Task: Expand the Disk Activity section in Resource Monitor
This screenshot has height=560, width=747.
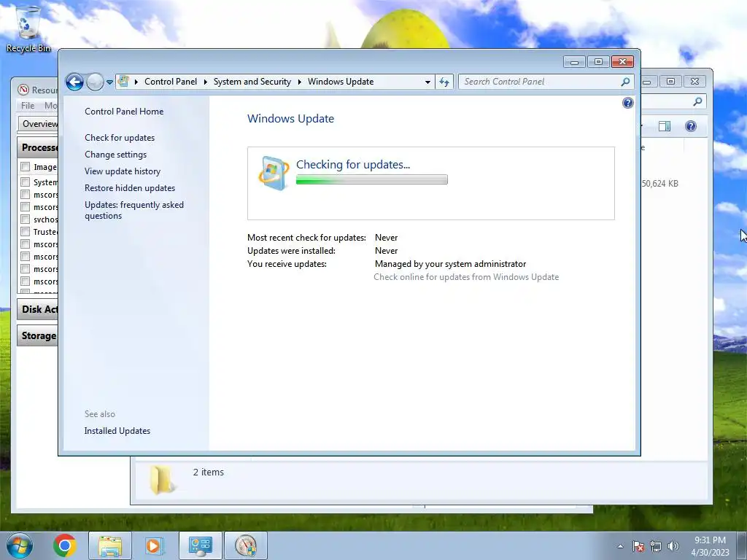Action: (x=38, y=309)
